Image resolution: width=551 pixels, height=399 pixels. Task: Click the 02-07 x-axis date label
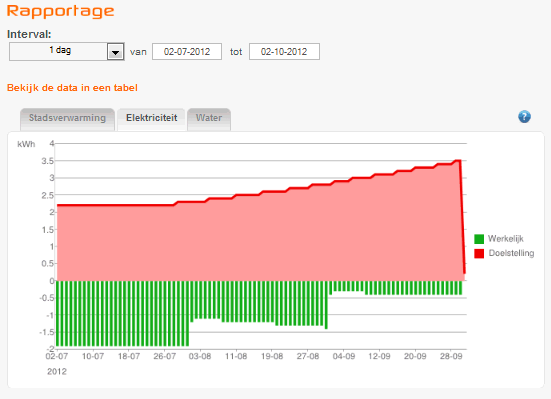point(57,356)
